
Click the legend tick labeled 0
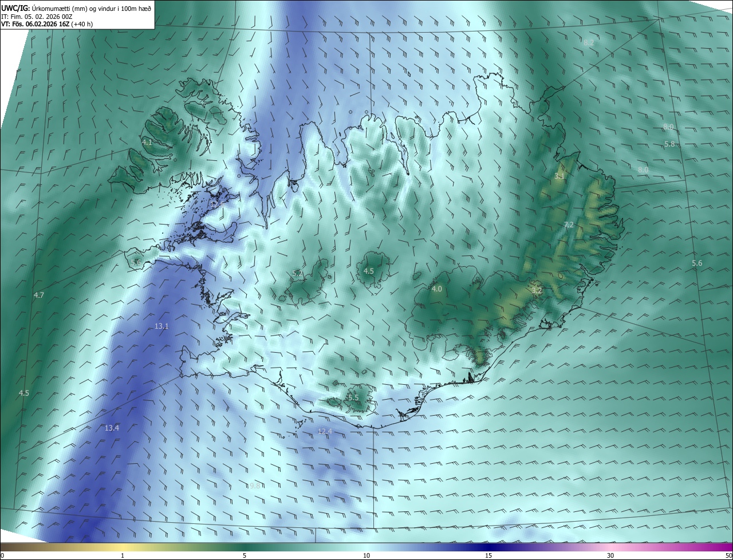pyautogui.click(x=2, y=555)
